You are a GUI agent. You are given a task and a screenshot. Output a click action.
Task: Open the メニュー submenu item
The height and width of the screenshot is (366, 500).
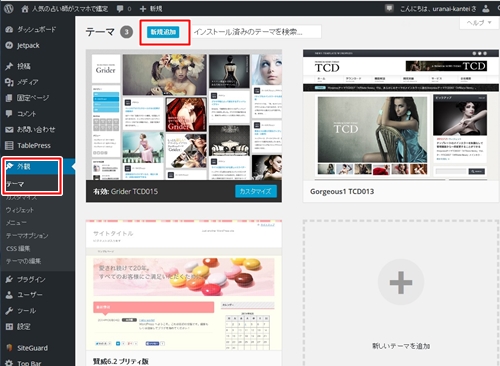click(16, 223)
